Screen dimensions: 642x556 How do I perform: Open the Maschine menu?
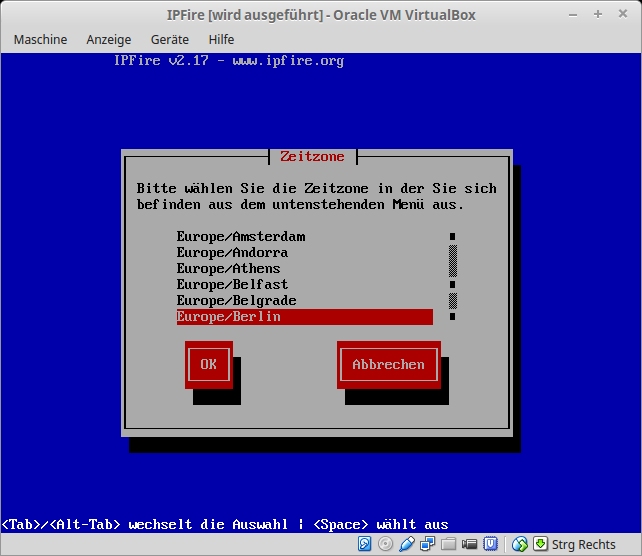[40, 39]
